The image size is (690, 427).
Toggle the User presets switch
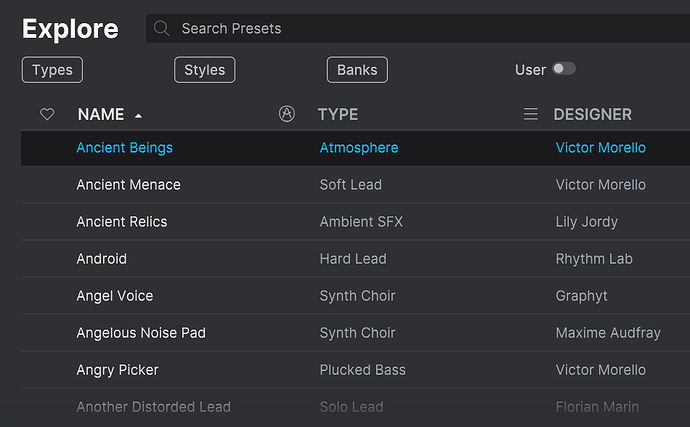click(x=564, y=69)
